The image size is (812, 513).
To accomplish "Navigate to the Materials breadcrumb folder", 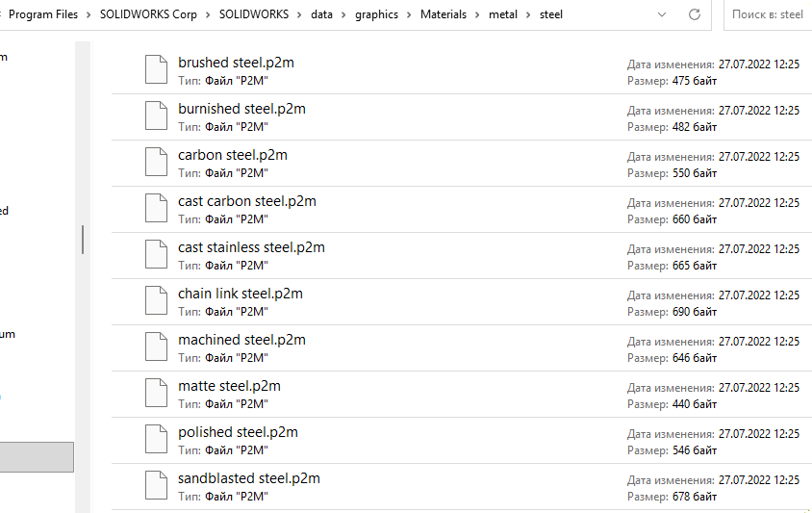I will pos(444,14).
